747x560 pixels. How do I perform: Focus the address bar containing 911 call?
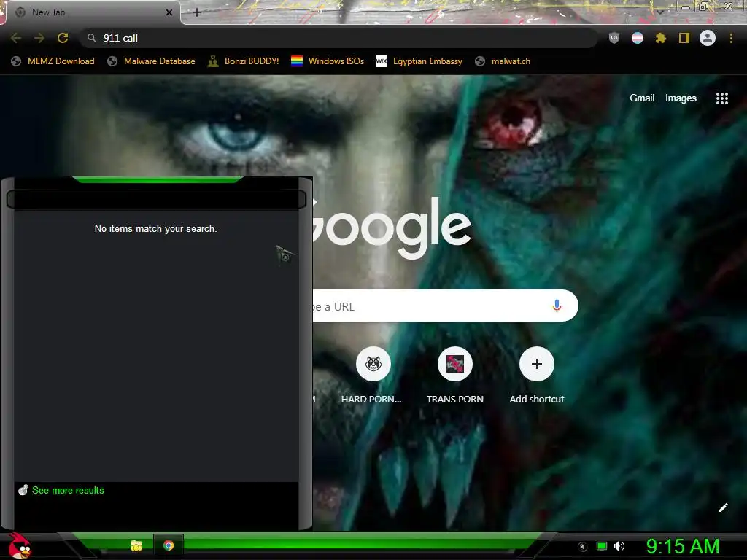click(338, 38)
